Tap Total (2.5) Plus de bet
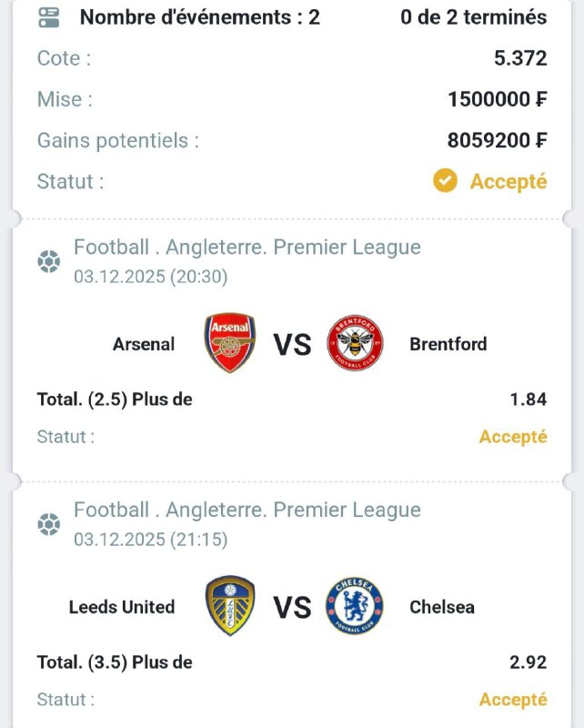Viewport: 584px width, 728px height. pos(115,399)
